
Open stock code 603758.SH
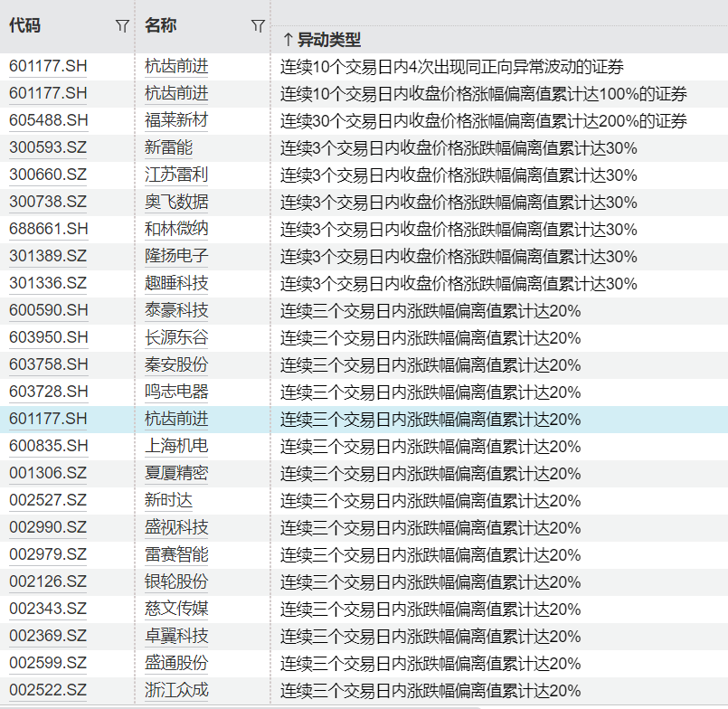(48, 364)
